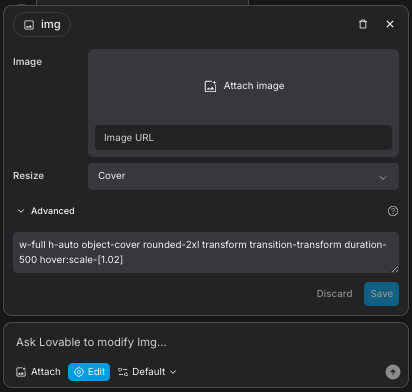Open the Resize Cover dropdown

(x=243, y=176)
